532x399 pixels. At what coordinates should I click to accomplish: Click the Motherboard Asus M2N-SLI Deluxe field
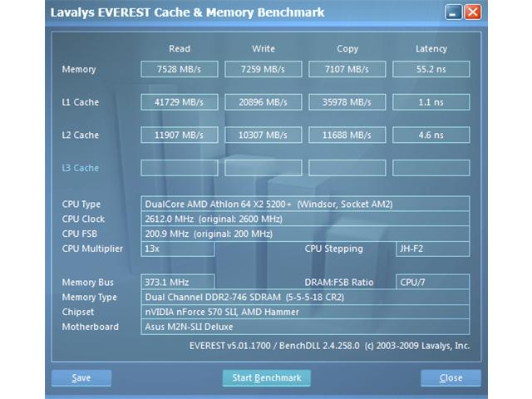tap(305, 327)
